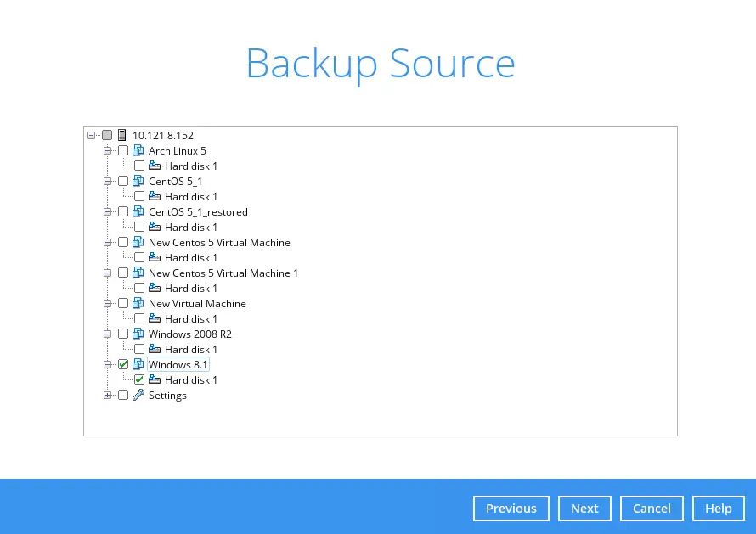The height and width of the screenshot is (534, 756).
Task: Click the Settings wrench icon
Action: click(138, 396)
